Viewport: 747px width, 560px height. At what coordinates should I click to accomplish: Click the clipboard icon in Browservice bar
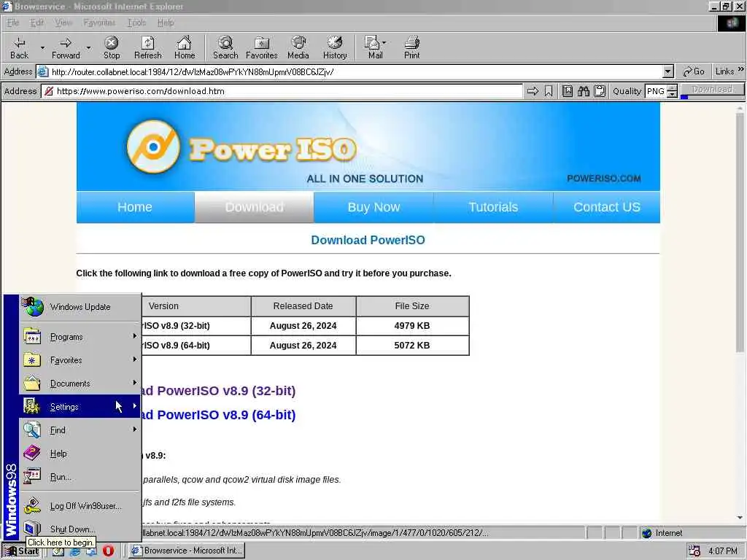pyautogui.click(x=600, y=91)
